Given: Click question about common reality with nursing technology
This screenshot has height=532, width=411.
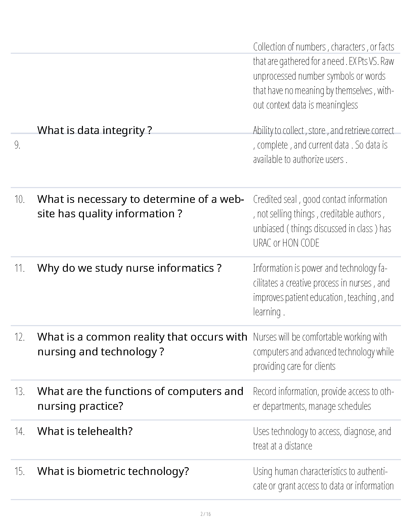Looking at the screenshot, I should 142,344.
